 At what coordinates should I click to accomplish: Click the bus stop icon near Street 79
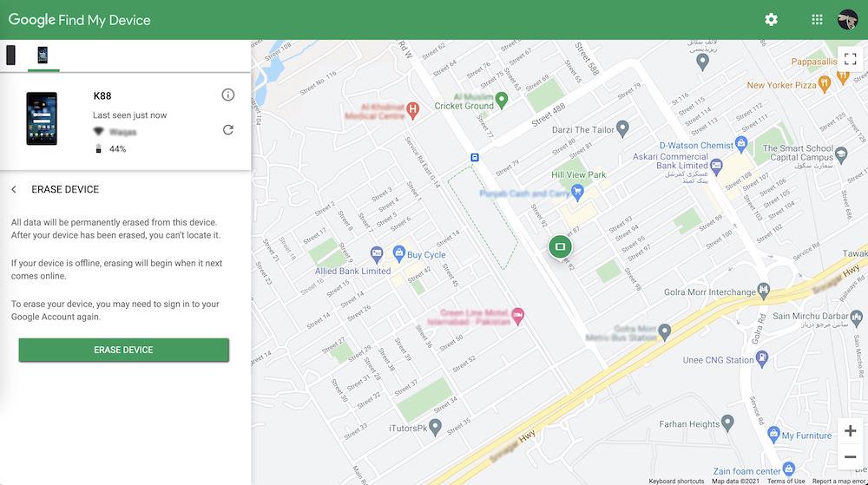475,158
